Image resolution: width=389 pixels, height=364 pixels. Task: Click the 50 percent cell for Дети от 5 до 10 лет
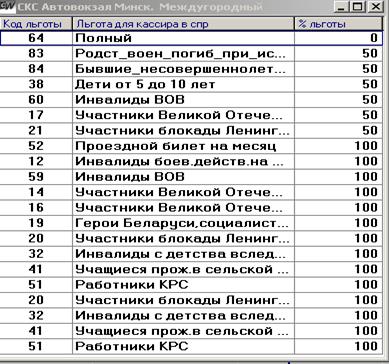pyautogui.click(x=338, y=84)
